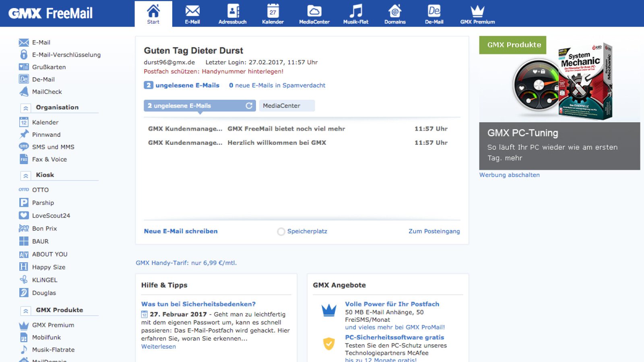
Task: Click the ABOUT YOU icon
Action: coord(24,254)
